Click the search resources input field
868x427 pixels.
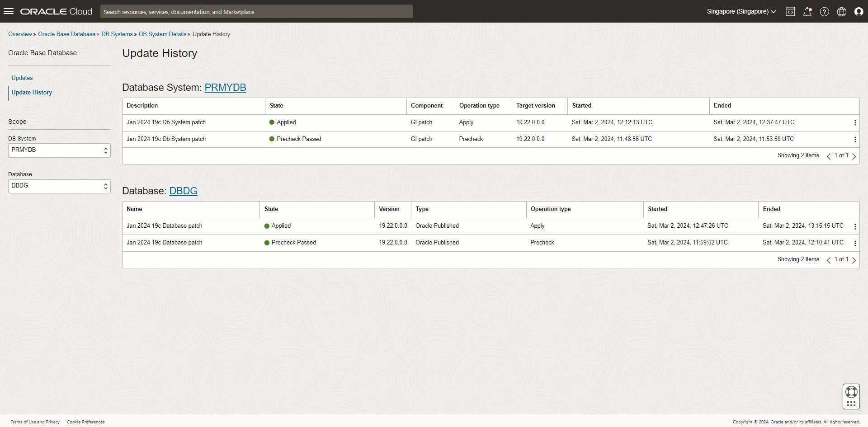(256, 12)
